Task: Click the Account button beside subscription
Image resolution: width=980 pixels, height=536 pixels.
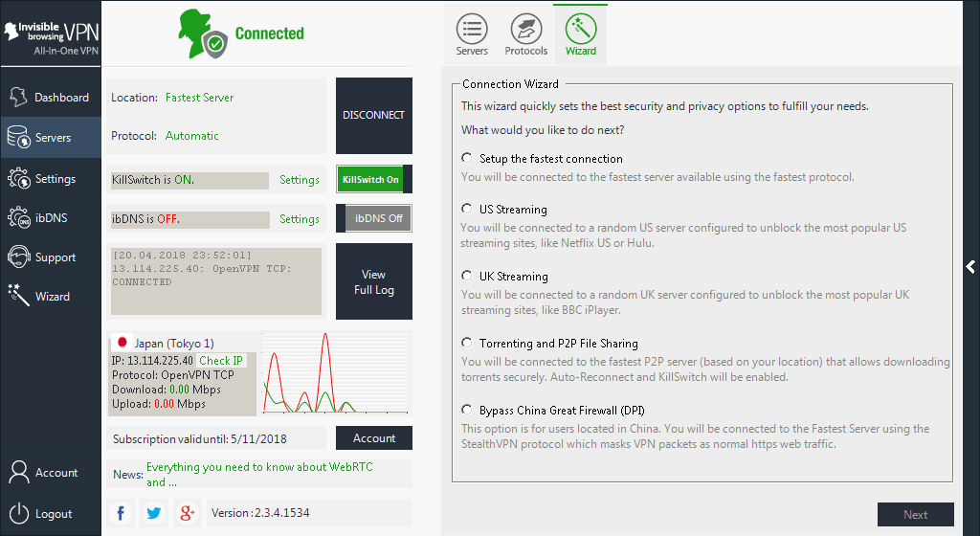Action: (x=374, y=438)
